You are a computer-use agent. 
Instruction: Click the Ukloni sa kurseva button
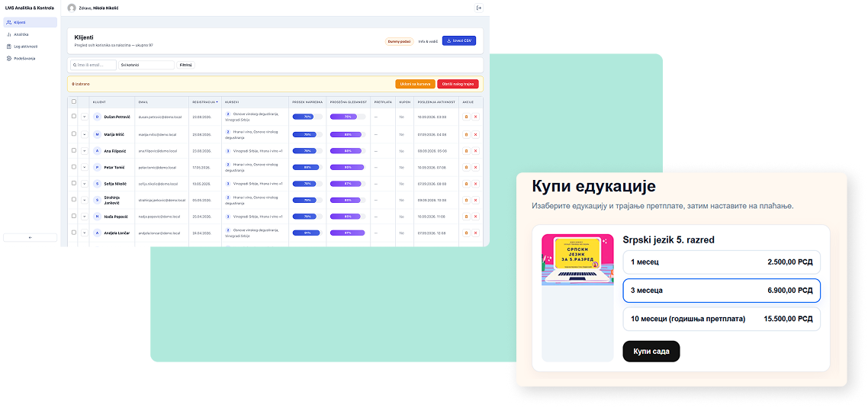(x=415, y=84)
